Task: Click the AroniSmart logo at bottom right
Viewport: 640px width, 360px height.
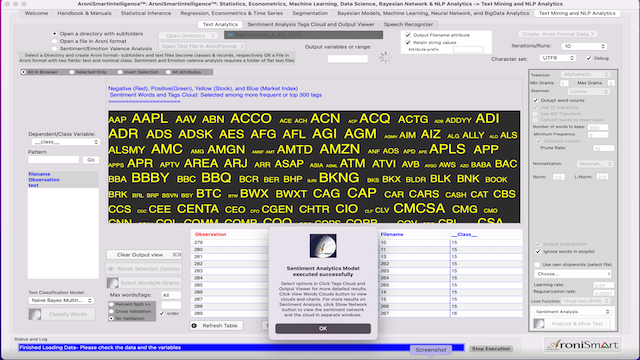Action: point(582,345)
